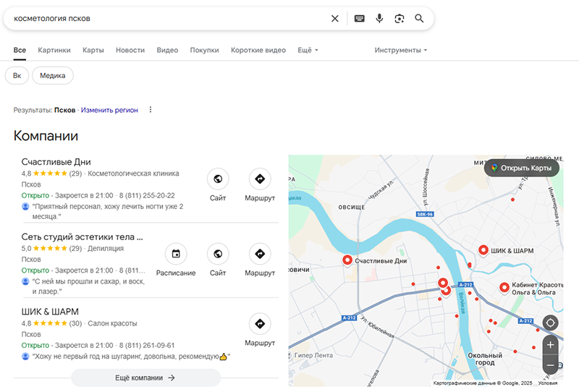Image resolution: width=579 pixels, height=392 pixels.
Task: Click the ОВСИЩЕ district label on map
Action: coord(352,208)
